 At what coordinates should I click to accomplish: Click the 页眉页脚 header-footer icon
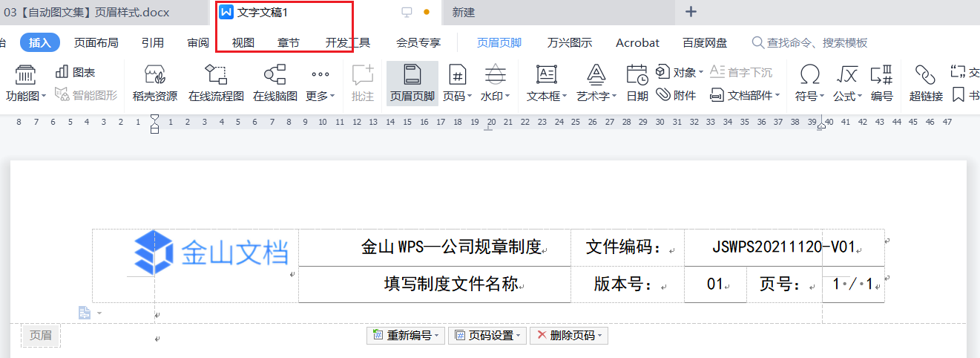412,82
